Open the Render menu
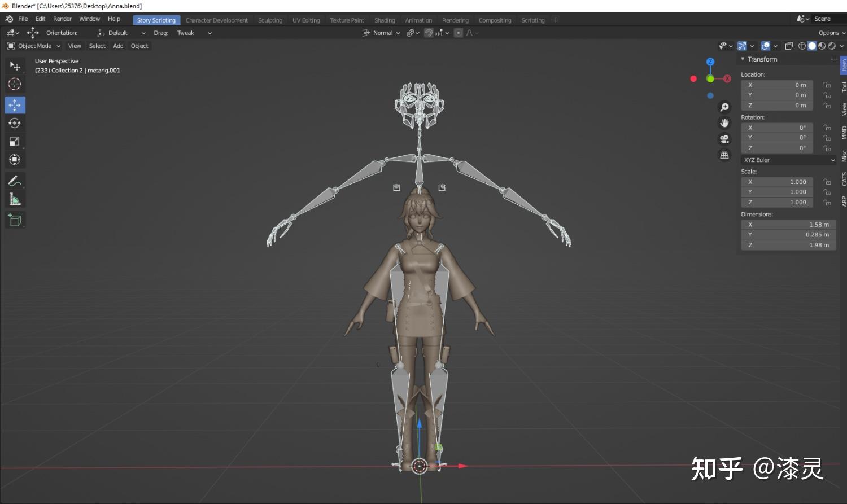Screen dimensions: 847x504 point(62,18)
